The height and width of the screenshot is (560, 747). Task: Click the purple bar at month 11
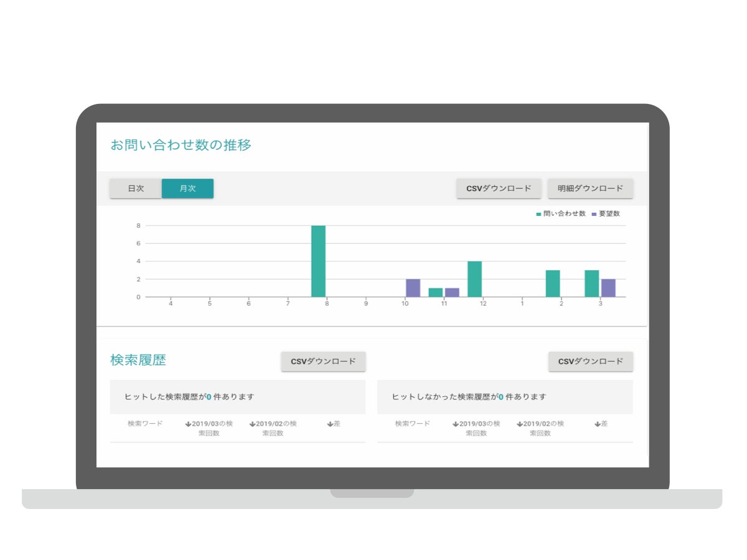pos(452,292)
